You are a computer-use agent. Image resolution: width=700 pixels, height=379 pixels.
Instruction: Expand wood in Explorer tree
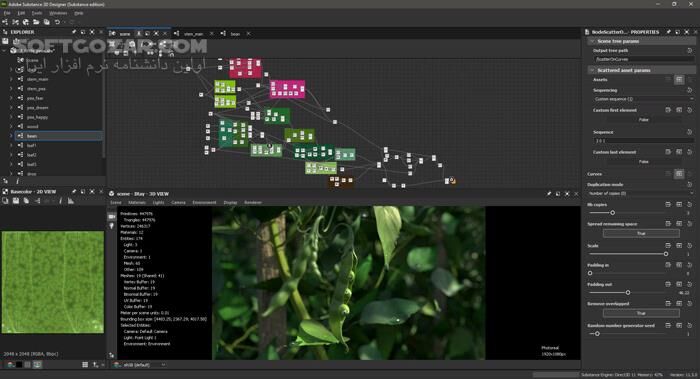pos(11,126)
